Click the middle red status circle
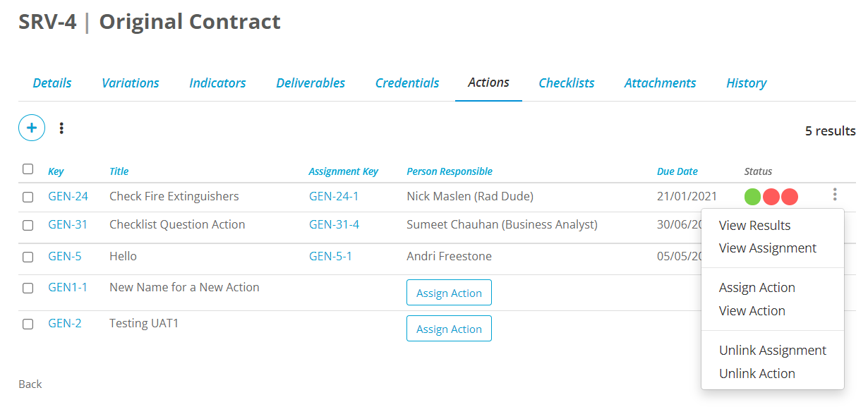 771,197
